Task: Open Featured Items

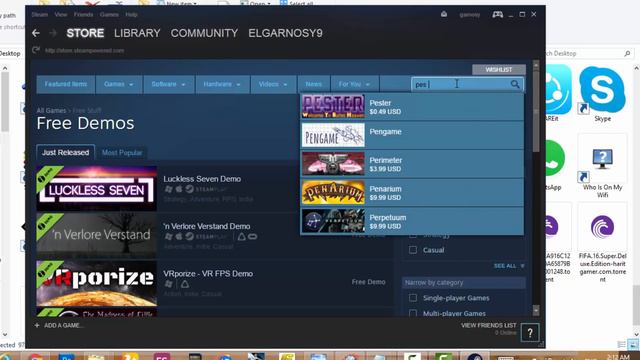Action: [66, 84]
